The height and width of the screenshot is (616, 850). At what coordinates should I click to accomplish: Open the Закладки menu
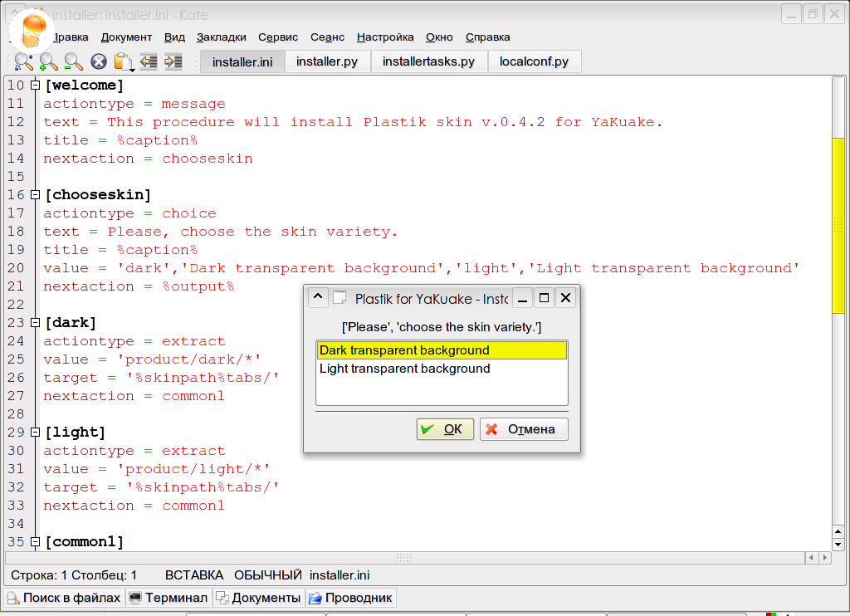[221, 37]
